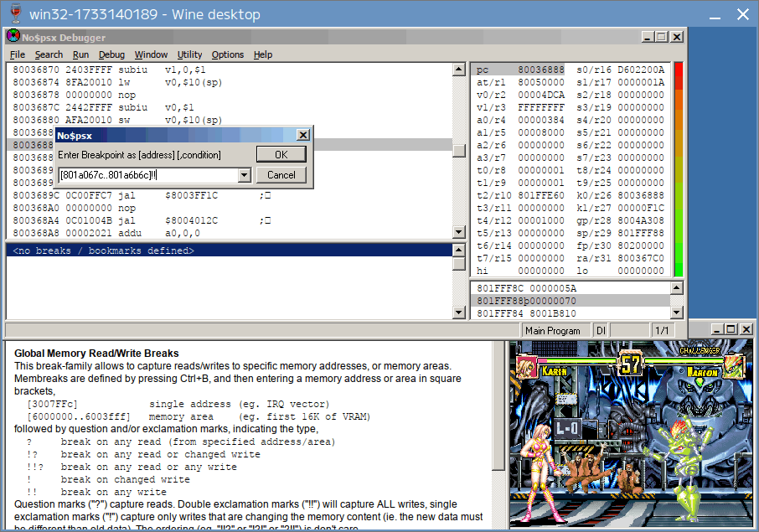Click the a0/r4 register value 00000384
759x532 pixels.
(x=540, y=120)
